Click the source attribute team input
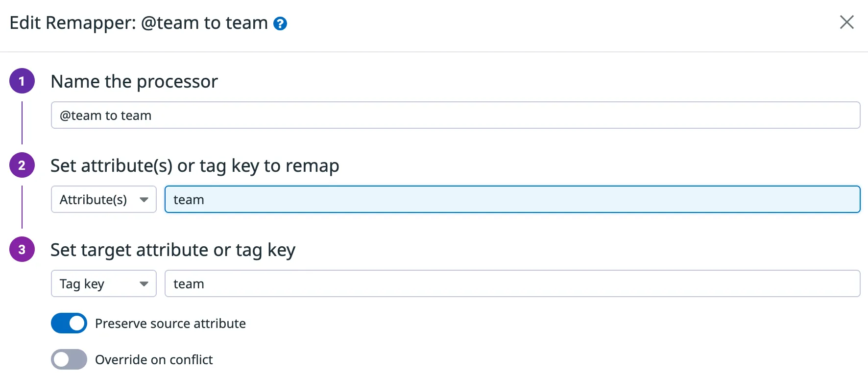The width and height of the screenshot is (868, 374). pyautogui.click(x=512, y=200)
